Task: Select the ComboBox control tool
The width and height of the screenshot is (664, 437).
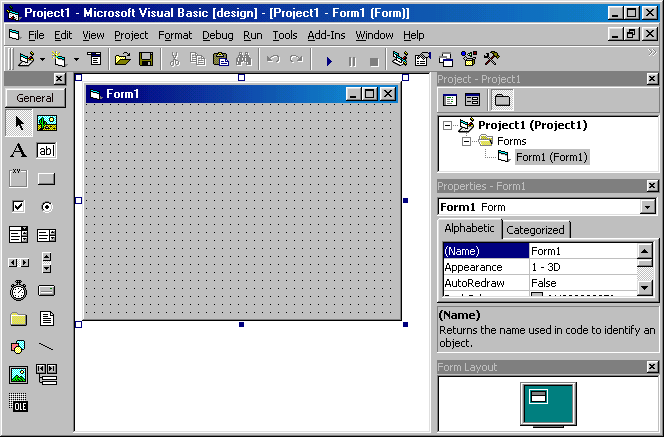Action: [18, 235]
